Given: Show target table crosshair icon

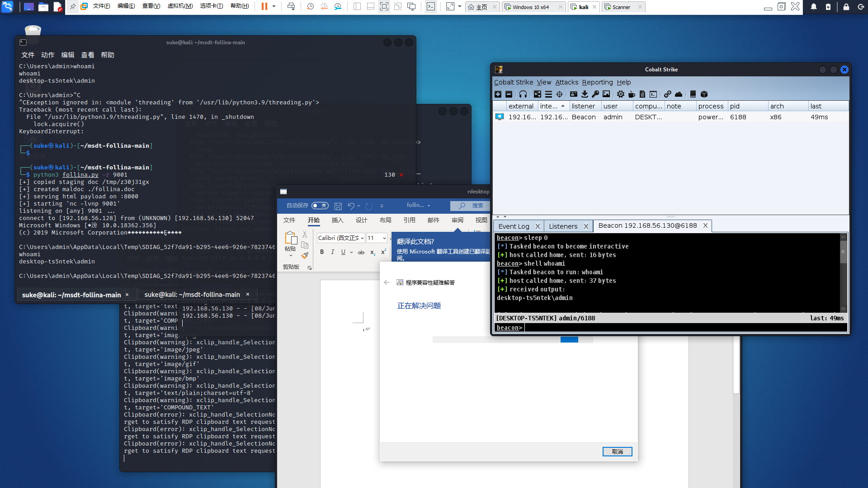Looking at the screenshot, I should click(x=559, y=94).
